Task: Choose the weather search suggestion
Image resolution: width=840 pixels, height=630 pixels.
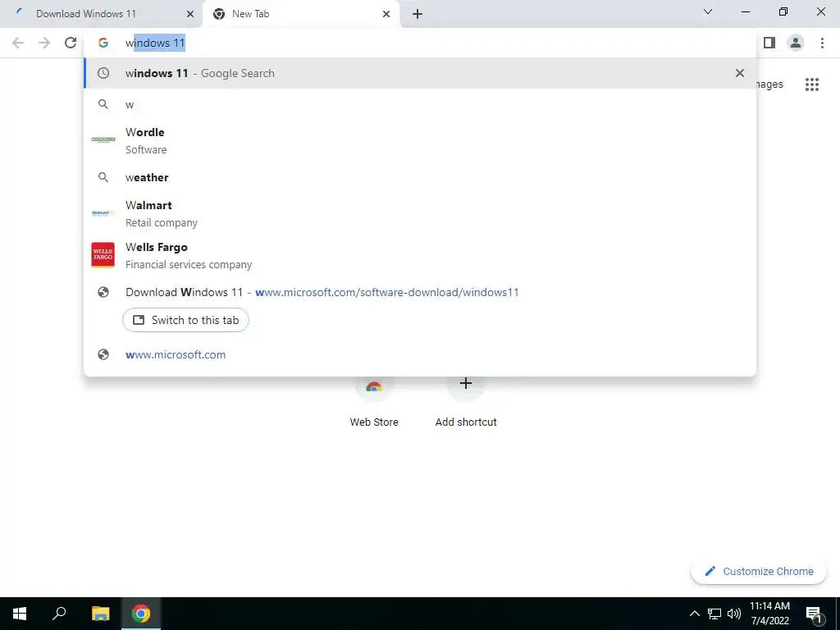Action: tap(420, 177)
